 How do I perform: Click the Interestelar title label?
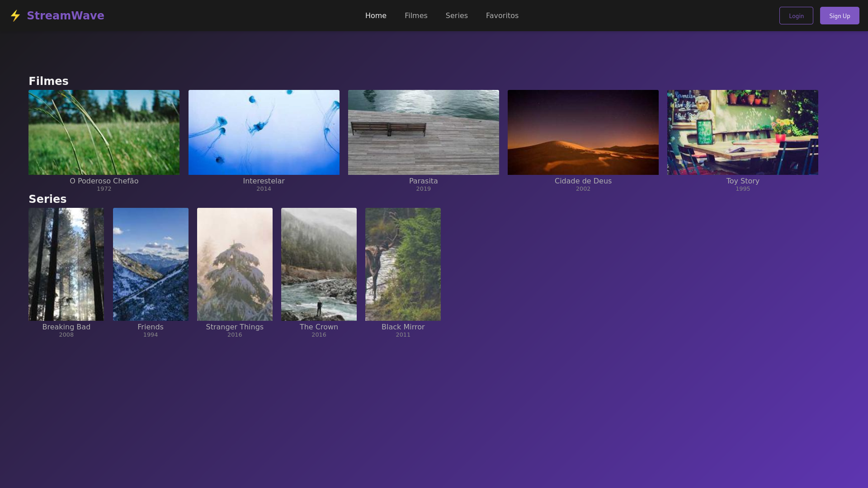pos(264,181)
